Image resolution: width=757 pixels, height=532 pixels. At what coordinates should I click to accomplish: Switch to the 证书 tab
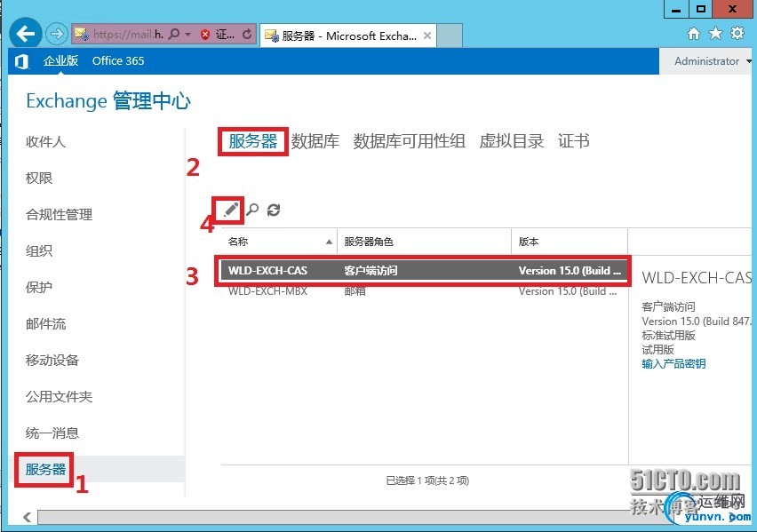pos(574,141)
